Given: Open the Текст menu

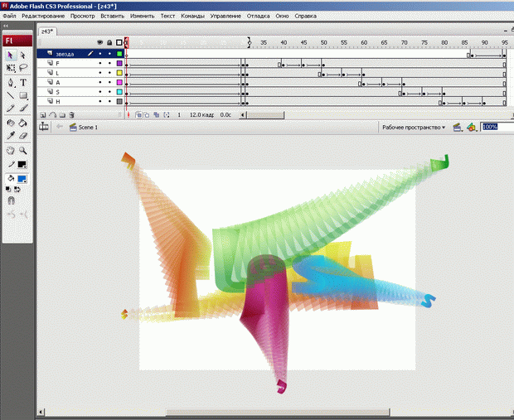Looking at the screenshot, I should click(167, 16).
